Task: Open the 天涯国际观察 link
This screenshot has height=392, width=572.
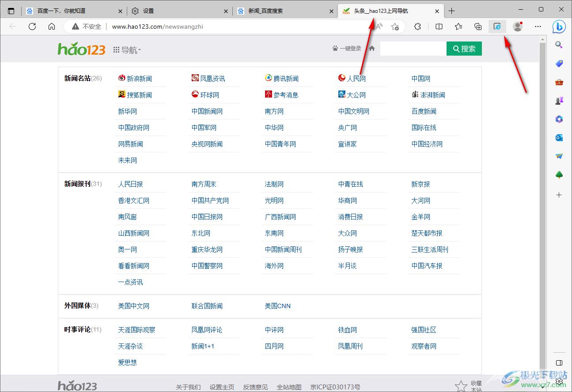Action: pyautogui.click(x=137, y=330)
